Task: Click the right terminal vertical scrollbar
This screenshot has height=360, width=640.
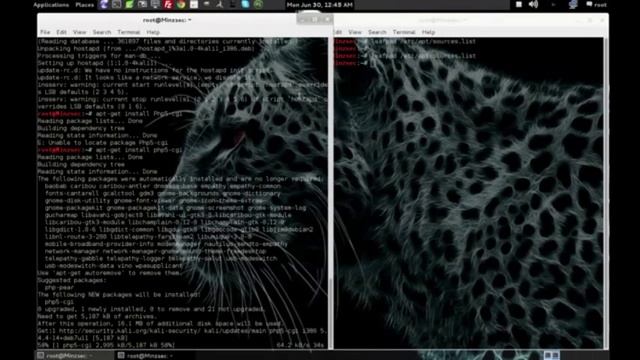Action: click(x=606, y=193)
